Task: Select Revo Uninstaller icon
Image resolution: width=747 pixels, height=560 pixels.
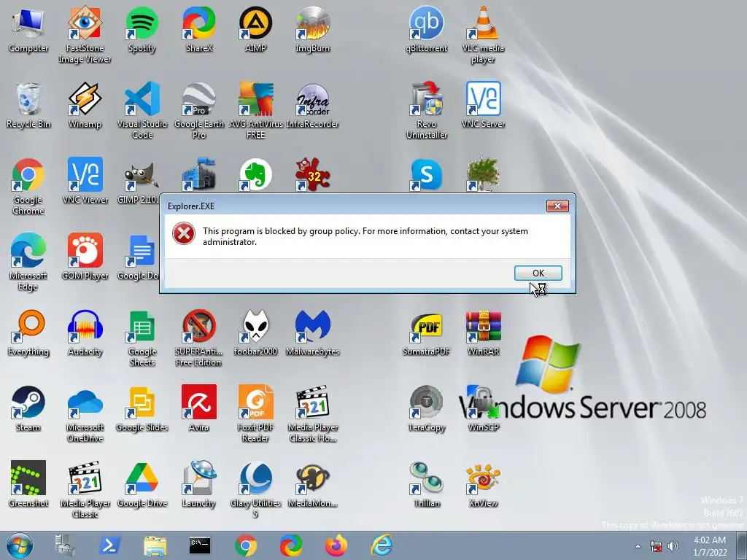Action: pos(426,110)
